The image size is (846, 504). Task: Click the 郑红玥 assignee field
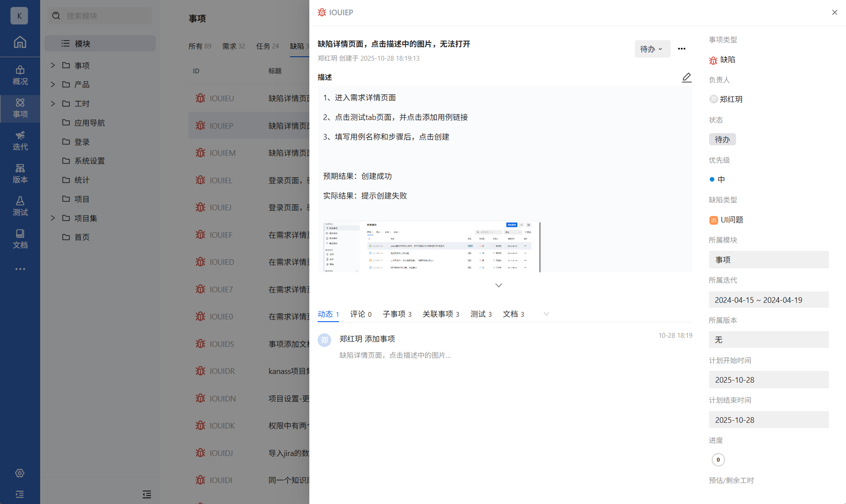pyautogui.click(x=730, y=99)
